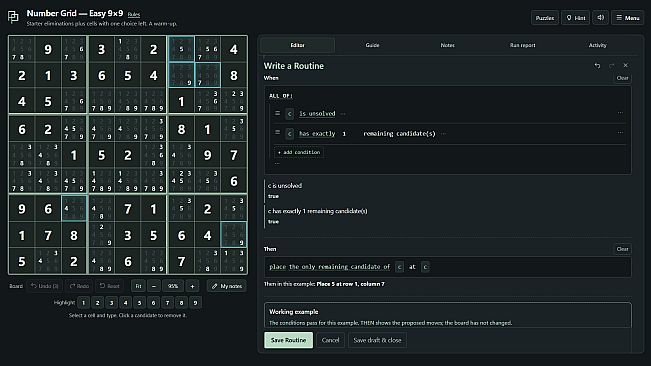
Task: Select the highlighted cell with candidate 9 in row 8
Action: 234,235
